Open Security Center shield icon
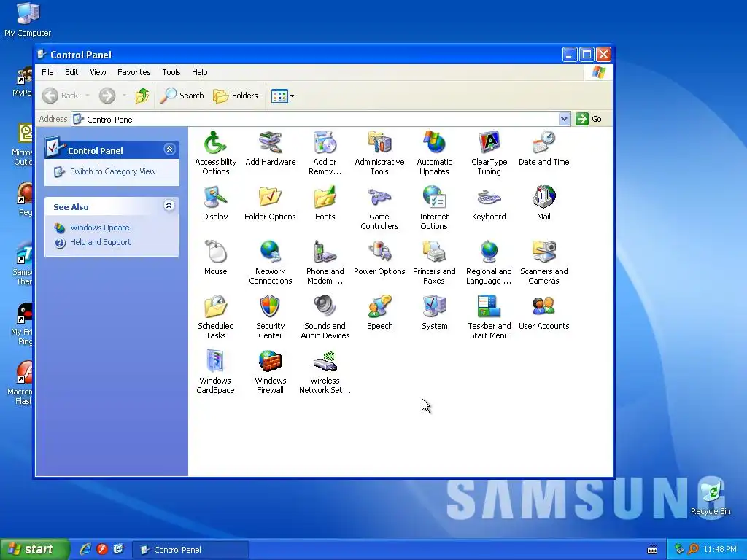747x560 pixels. coord(270,307)
